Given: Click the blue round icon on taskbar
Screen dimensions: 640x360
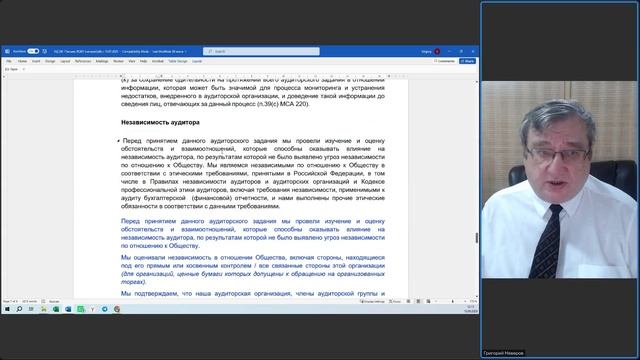Looking at the screenshot, I should 104,309.
